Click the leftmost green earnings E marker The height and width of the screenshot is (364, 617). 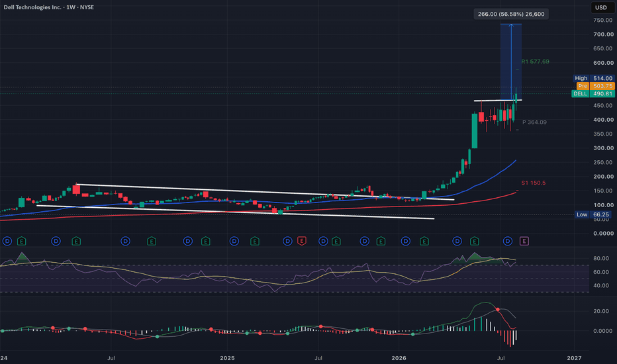pos(22,241)
